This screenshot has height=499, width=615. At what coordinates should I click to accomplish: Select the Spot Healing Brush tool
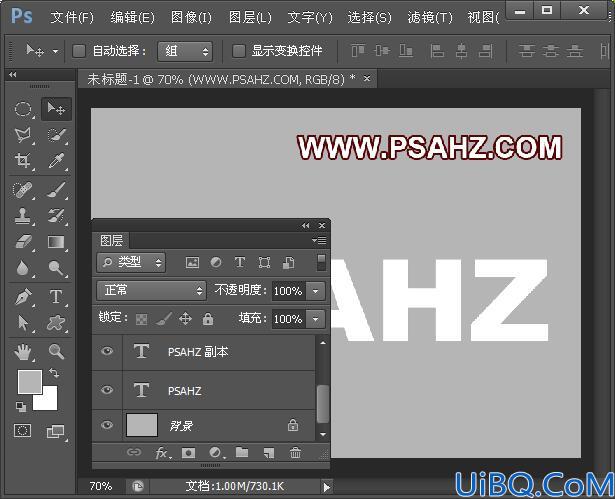(23, 190)
